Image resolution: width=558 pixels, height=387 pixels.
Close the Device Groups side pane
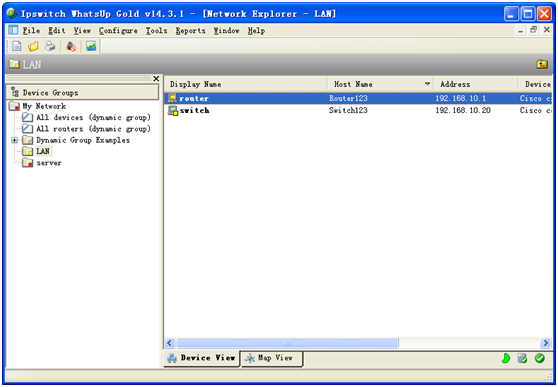156,78
